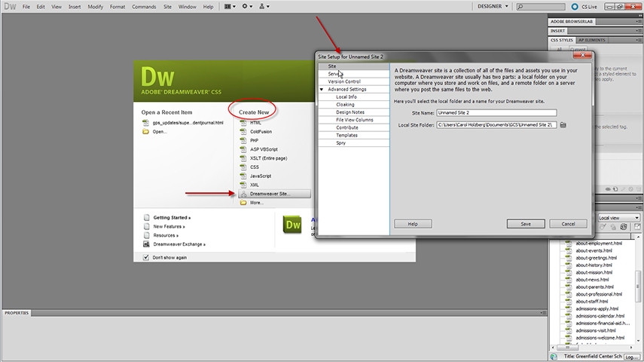Toggle the Don't show again checkbox
644x362 pixels.
(x=146, y=257)
